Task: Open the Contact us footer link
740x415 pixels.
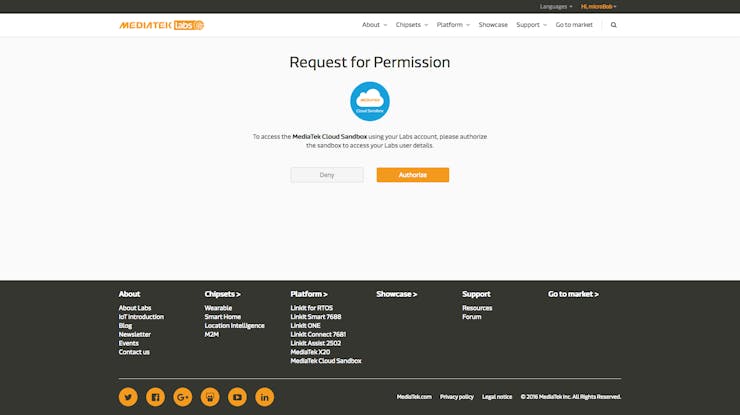Action: pyautogui.click(x=134, y=352)
